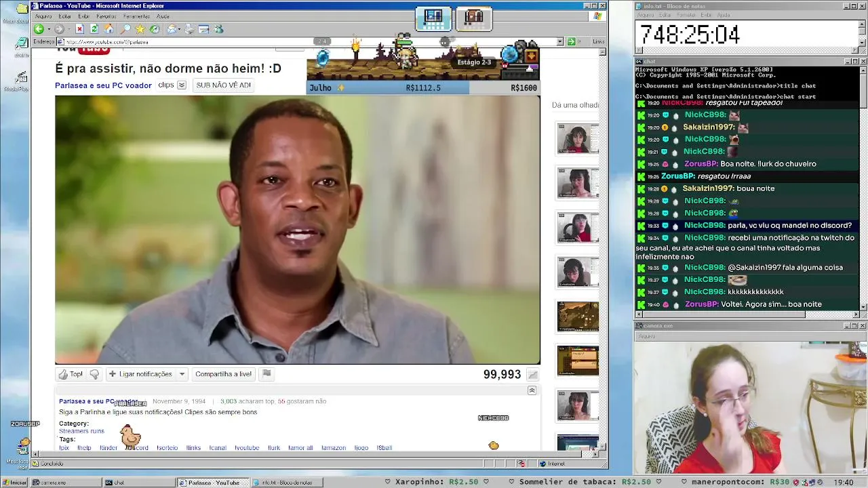Click the Edit toolbar icon beside Print
The width and height of the screenshot is (868, 488).
pos(203,29)
